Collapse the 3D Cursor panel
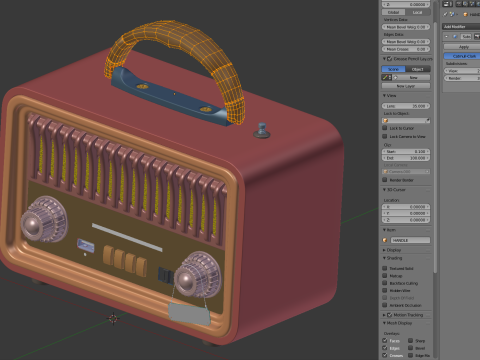Image resolution: width=480 pixels, height=360 pixels. coord(384,190)
